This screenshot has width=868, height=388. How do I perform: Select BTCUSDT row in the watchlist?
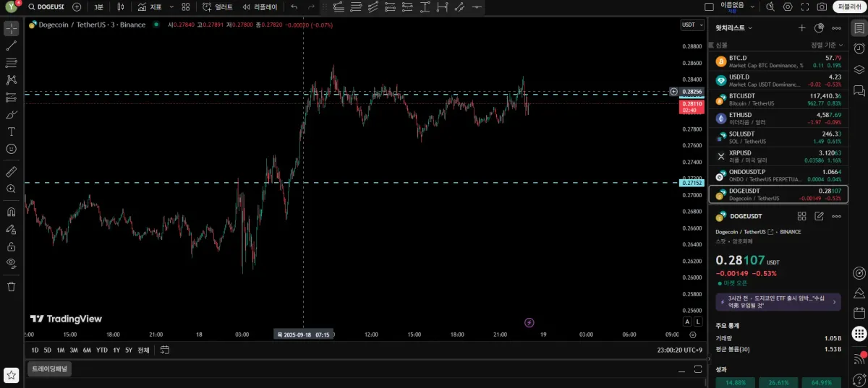point(778,100)
